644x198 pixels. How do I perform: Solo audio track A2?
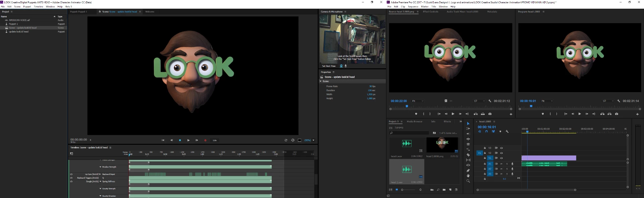507,169
